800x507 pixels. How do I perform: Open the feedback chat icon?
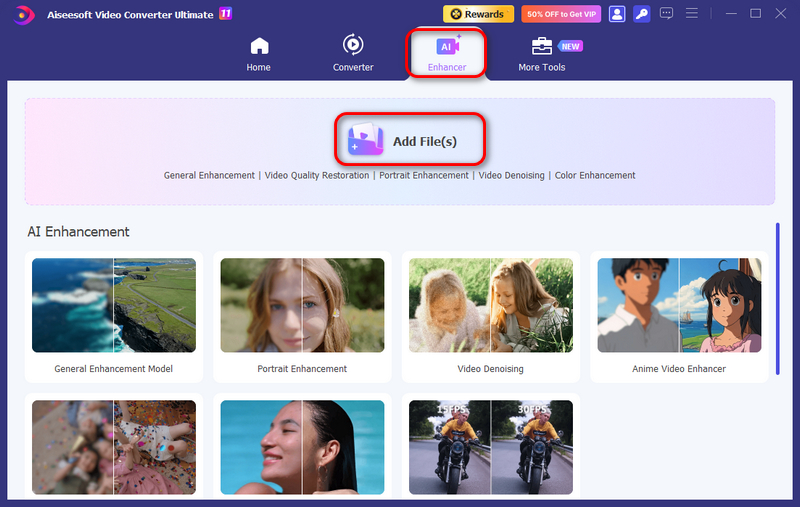(x=666, y=14)
